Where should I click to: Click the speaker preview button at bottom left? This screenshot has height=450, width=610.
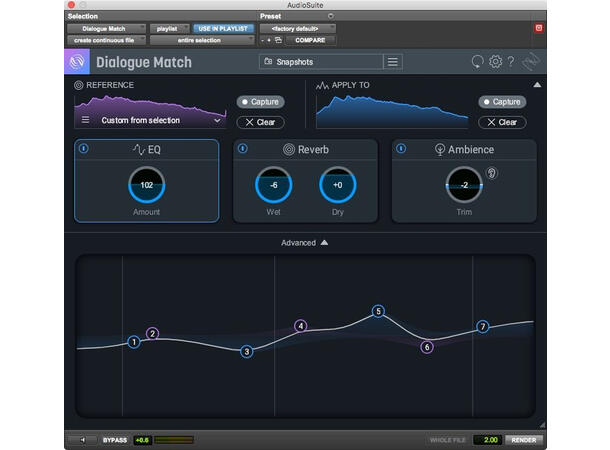pyautogui.click(x=82, y=440)
